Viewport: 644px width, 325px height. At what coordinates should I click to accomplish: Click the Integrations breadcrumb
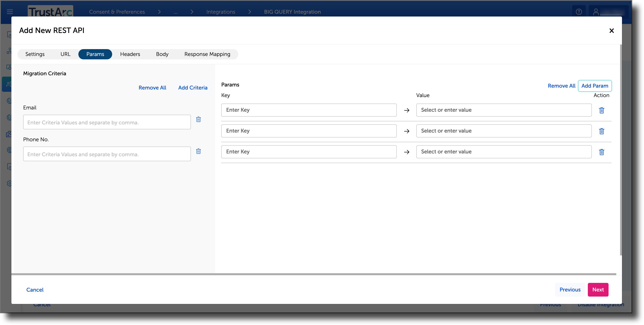(x=220, y=12)
